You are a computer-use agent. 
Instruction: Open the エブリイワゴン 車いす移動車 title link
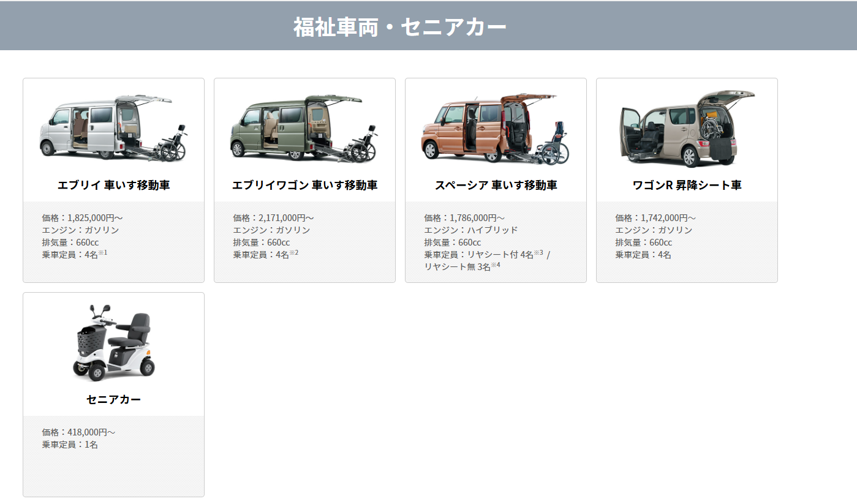click(304, 185)
